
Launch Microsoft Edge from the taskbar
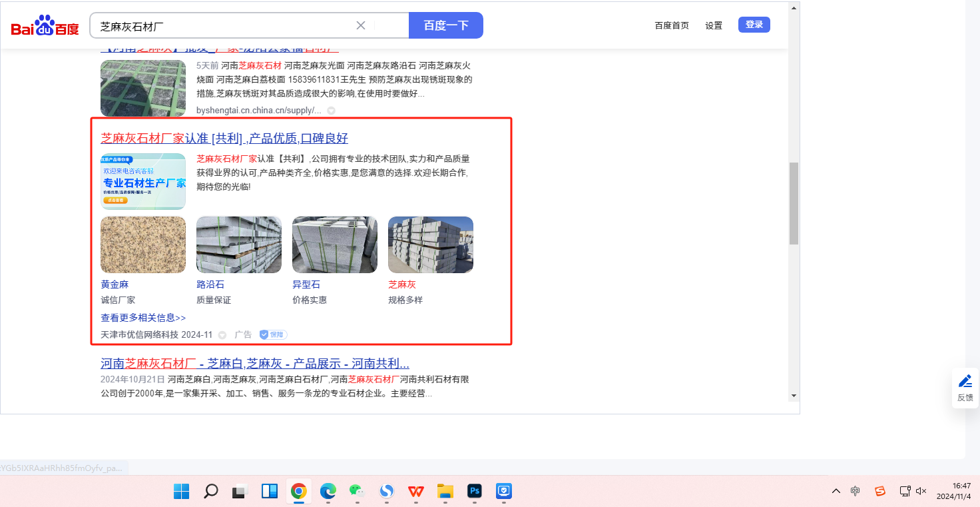tap(328, 492)
